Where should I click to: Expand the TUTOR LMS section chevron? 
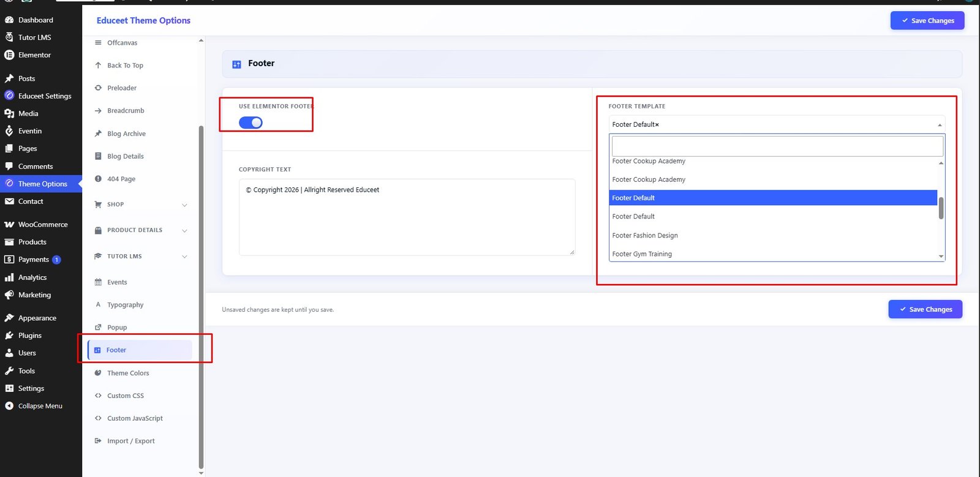(x=184, y=257)
